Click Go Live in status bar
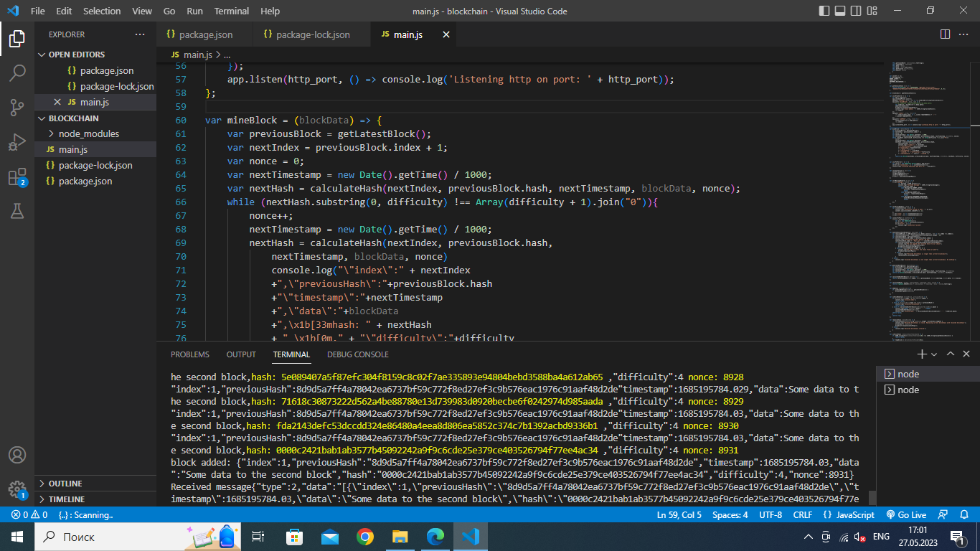Image resolution: width=980 pixels, height=551 pixels. tap(906, 514)
